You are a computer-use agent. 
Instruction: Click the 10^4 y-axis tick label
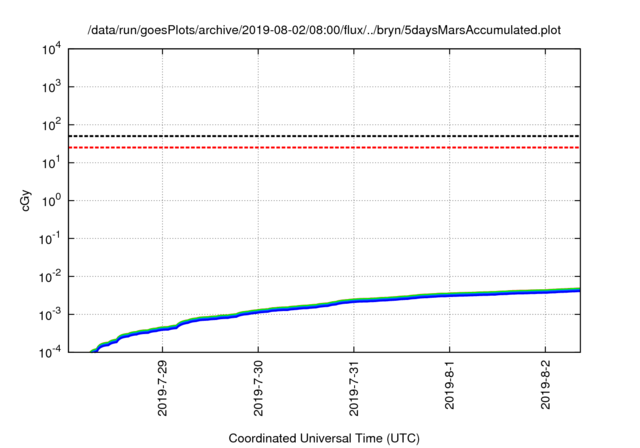pyautogui.click(x=52, y=49)
